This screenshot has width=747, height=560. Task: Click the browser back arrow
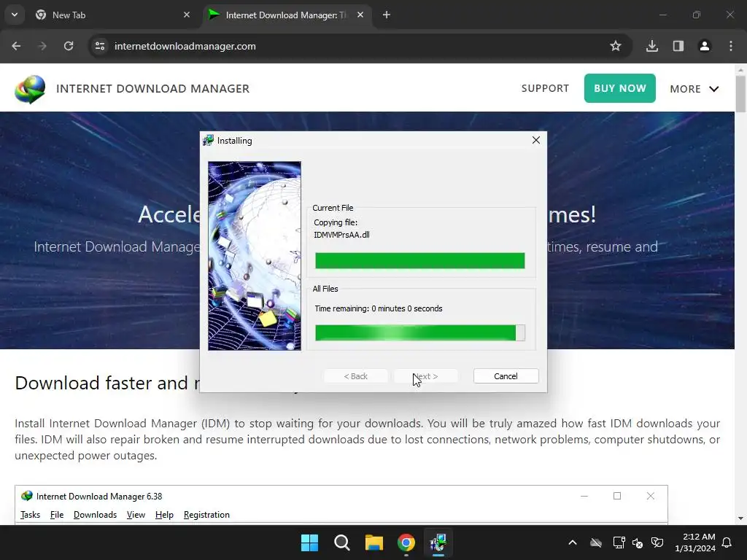tap(16, 46)
